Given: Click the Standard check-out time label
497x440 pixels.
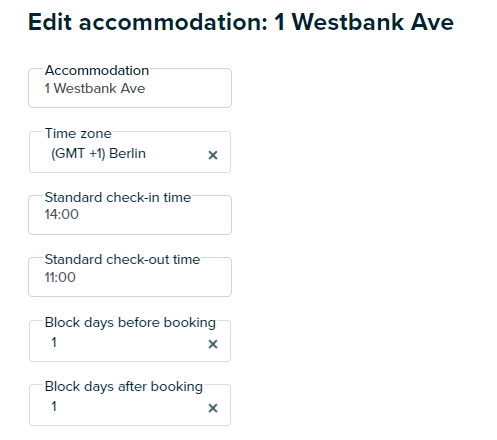Looking at the screenshot, I should tap(122, 259).
